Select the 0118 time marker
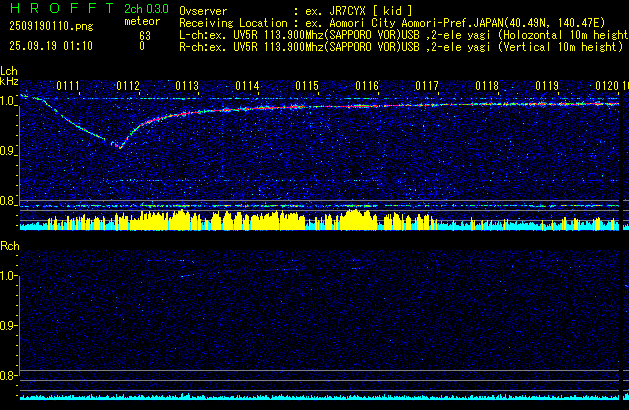This screenshot has height=410, width=629. pyautogui.click(x=487, y=87)
